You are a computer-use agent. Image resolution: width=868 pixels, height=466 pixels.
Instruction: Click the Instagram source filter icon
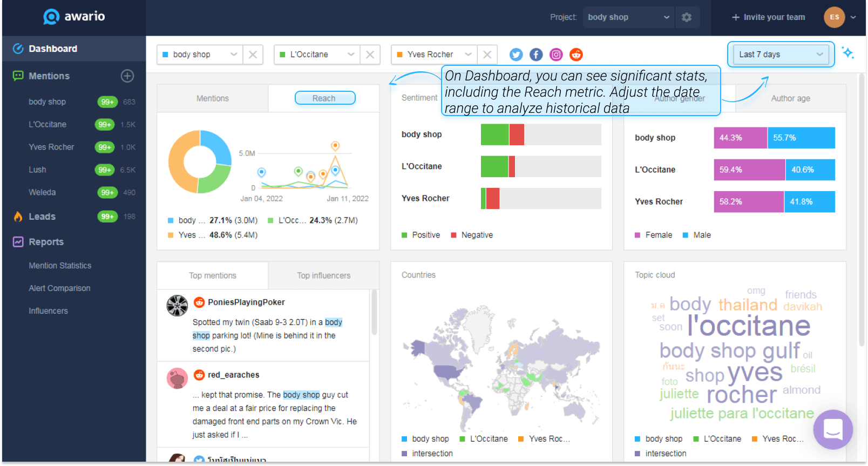(556, 55)
